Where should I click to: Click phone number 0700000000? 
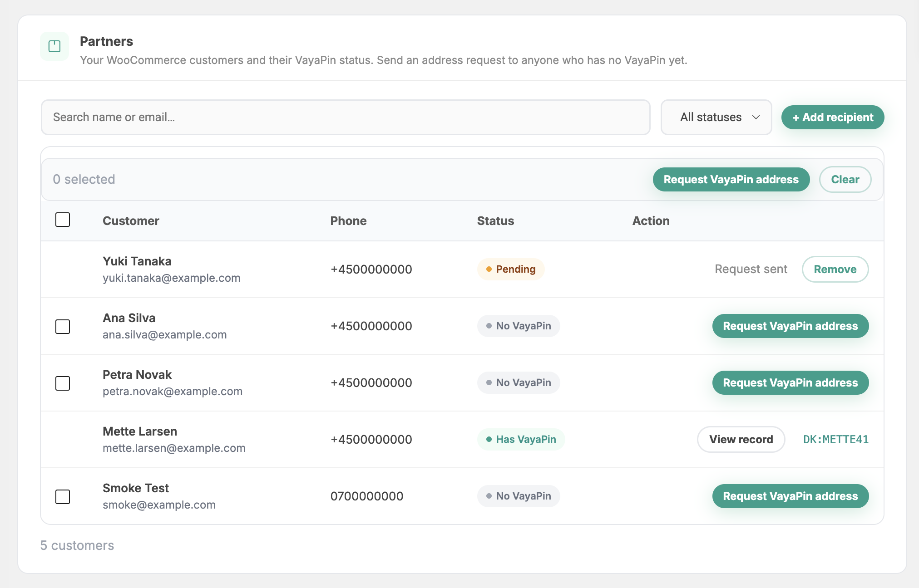[367, 496]
